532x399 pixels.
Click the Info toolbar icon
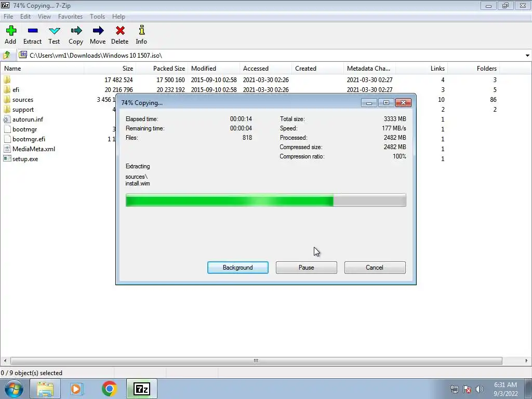[x=141, y=30]
